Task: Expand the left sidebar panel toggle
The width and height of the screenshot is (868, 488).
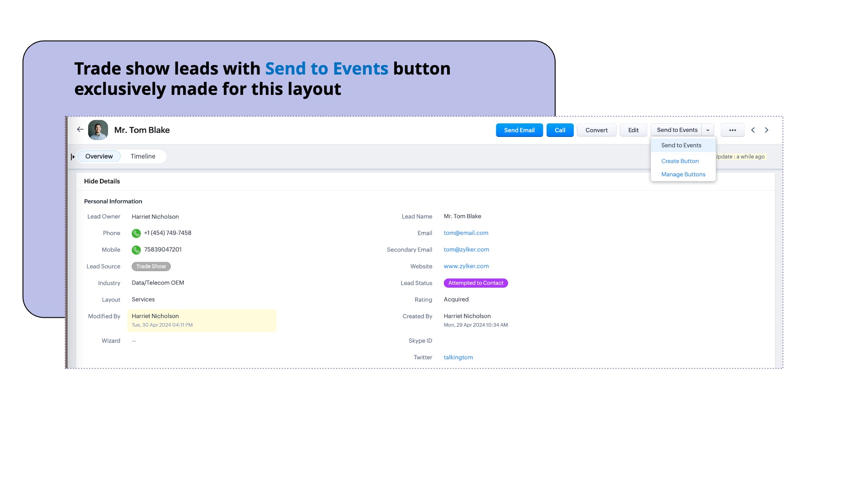Action: click(72, 157)
